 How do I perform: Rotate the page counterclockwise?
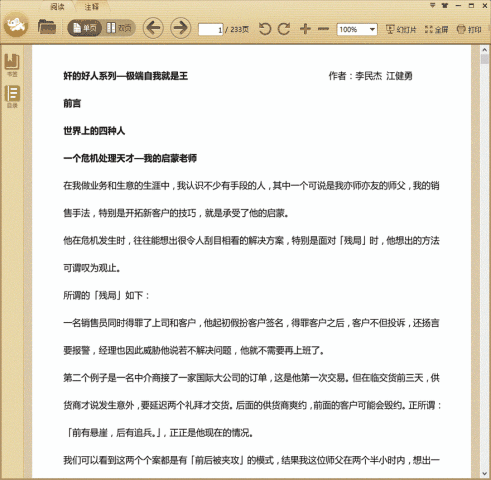pyautogui.click(x=265, y=29)
